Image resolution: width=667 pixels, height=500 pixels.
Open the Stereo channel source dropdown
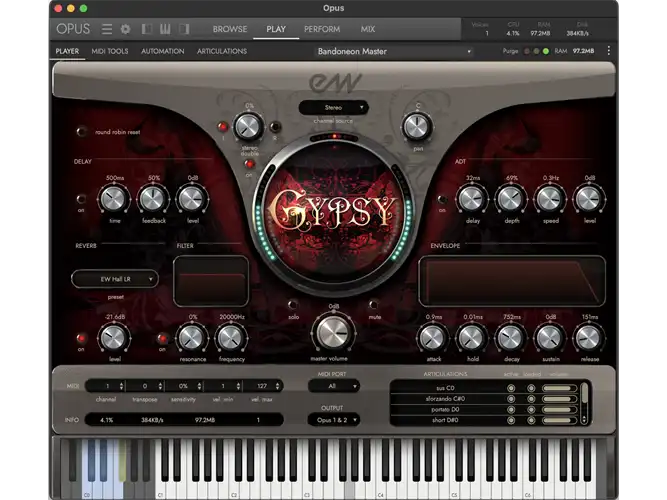pos(334,108)
